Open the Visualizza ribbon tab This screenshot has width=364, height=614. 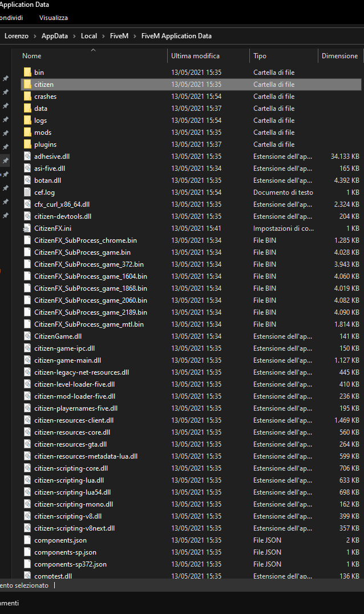(x=54, y=18)
